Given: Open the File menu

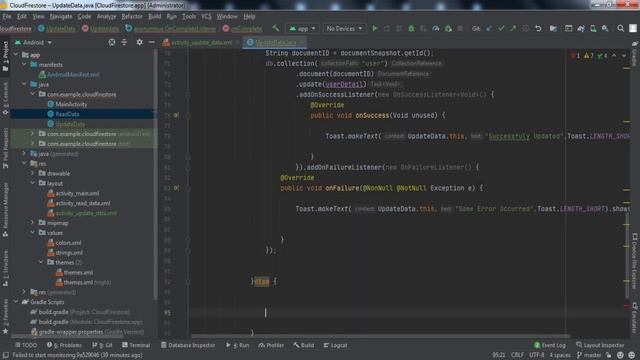Looking at the screenshot, I should (x=7, y=17).
